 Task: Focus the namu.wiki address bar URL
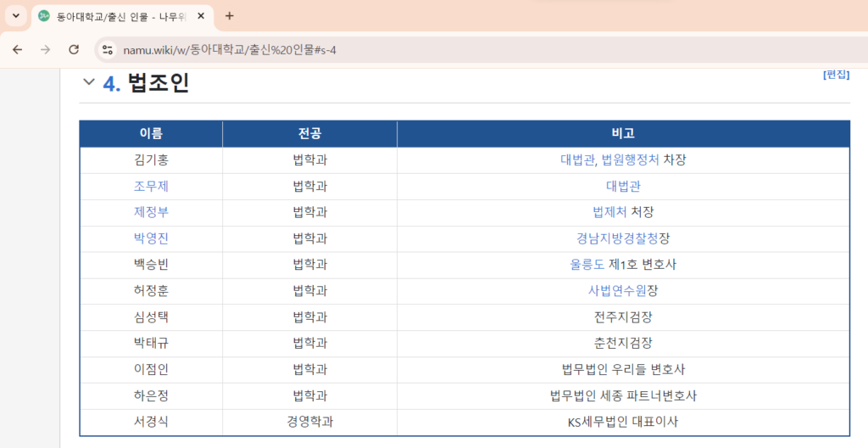(230, 50)
